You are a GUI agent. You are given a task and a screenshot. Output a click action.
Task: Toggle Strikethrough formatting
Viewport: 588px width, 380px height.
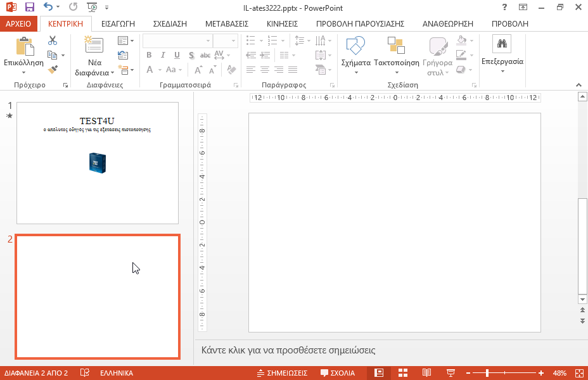[205, 55]
